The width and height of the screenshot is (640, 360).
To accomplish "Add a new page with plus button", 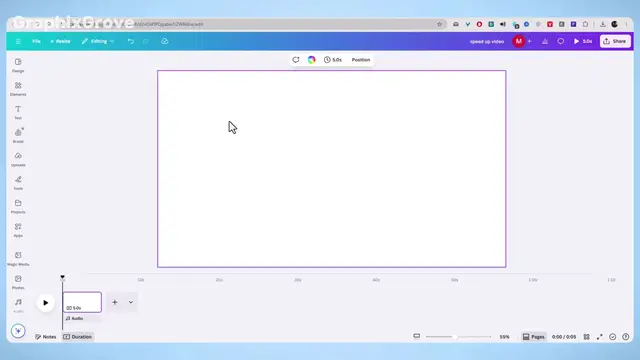I will pyautogui.click(x=115, y=302).
